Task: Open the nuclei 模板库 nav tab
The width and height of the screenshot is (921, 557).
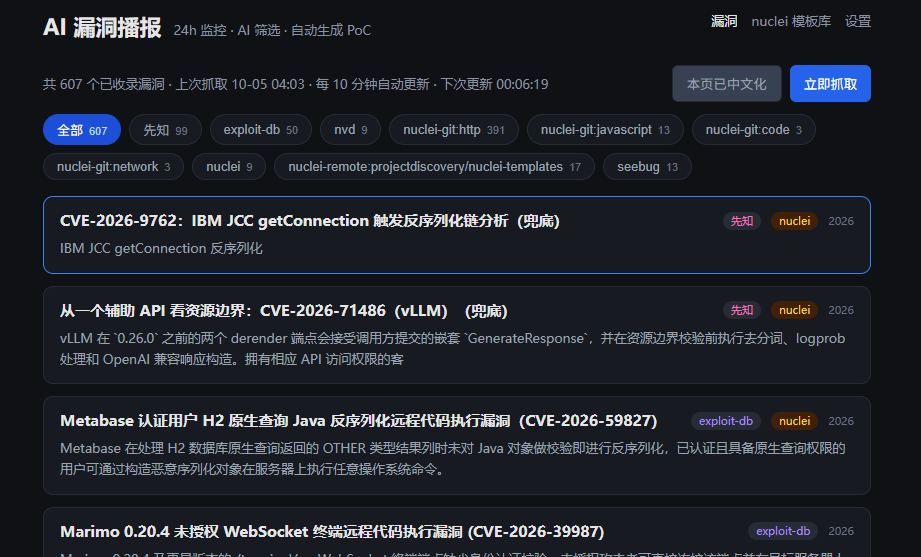Action: tap(791, 22)
